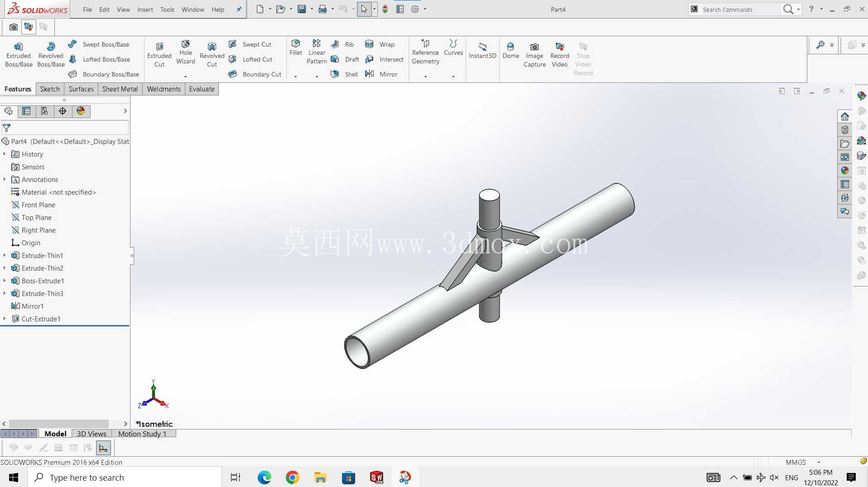Use the Draft feature tool

[x=345, y=59]
